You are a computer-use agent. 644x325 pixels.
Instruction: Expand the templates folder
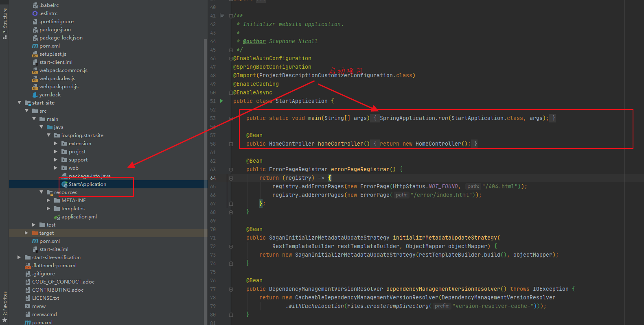coord(48,208)
